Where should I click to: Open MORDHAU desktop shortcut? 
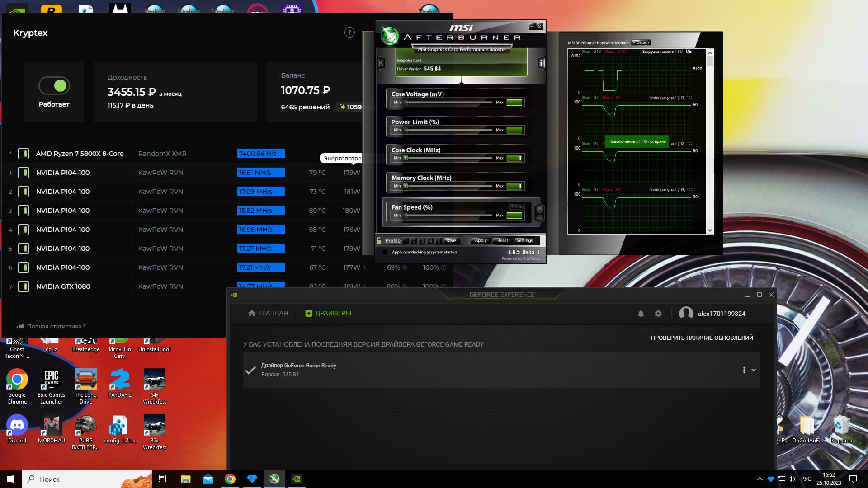[x=52, y=429]
